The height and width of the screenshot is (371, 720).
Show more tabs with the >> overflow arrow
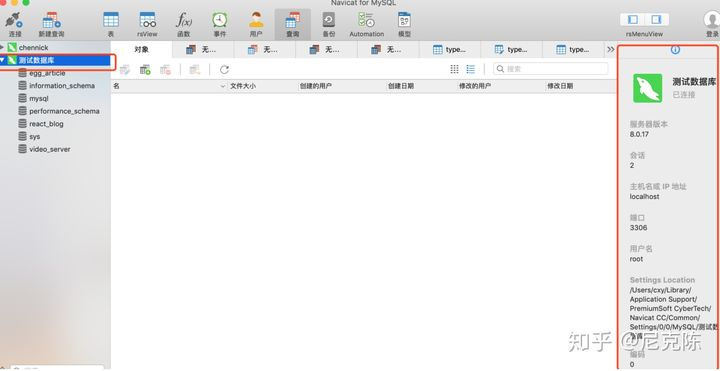tap(610, 50)
